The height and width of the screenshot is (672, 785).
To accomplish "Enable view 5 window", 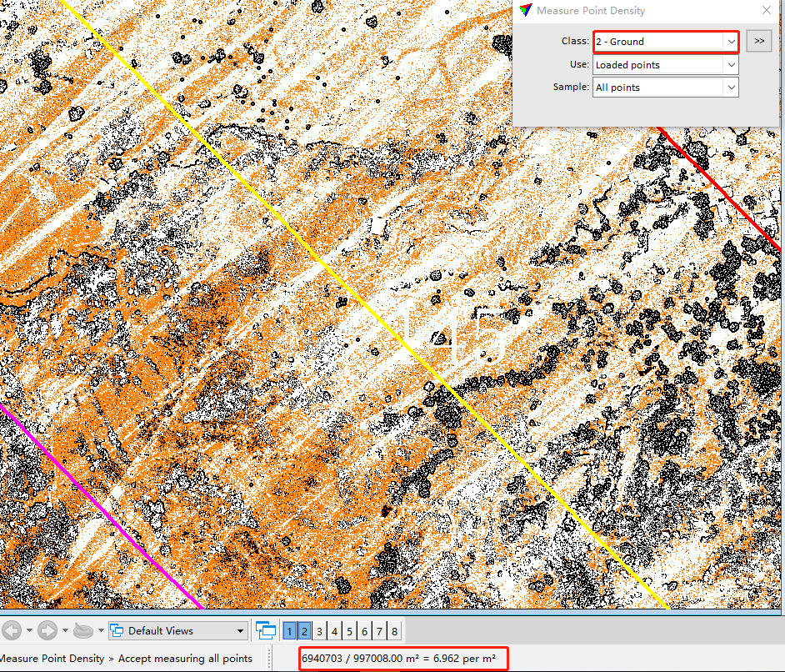I will pos(349,631).
